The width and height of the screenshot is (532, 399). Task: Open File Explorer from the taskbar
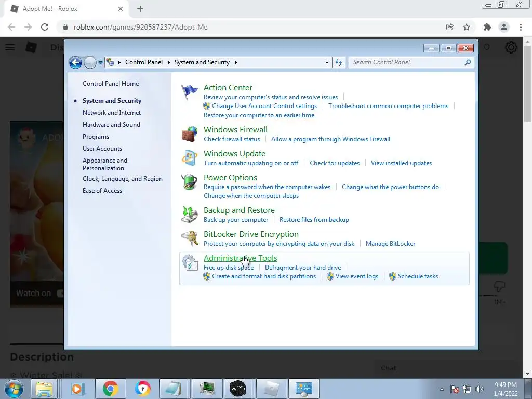[x=45, y=389]
